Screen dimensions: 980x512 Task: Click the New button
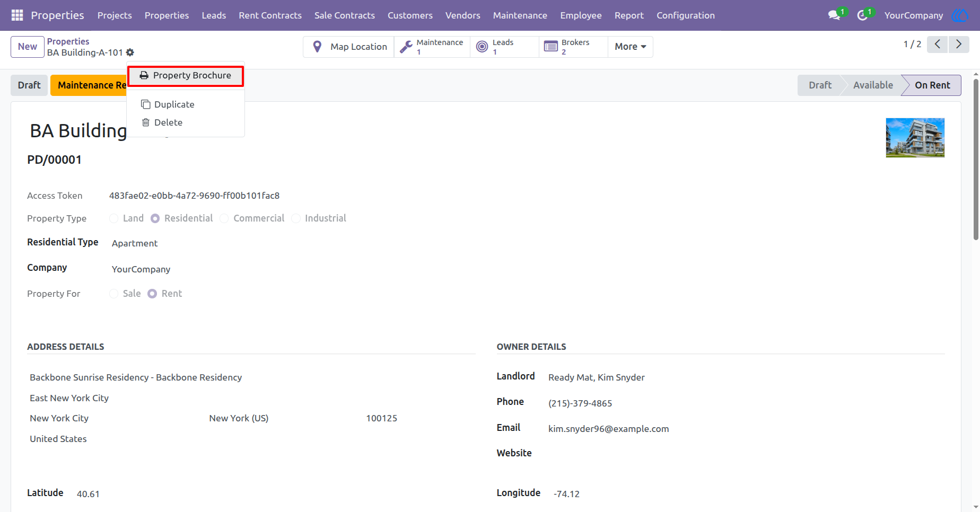pos(28,47)
